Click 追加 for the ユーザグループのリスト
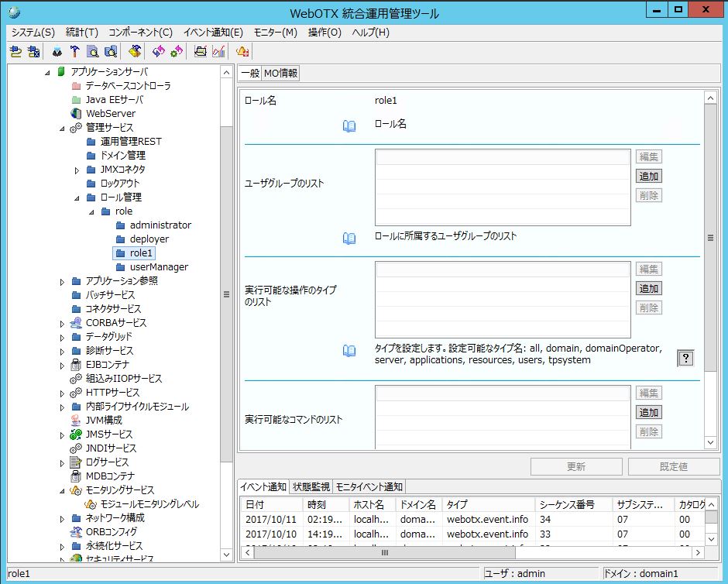This screenshot has width=728, height=584. [x=648, y=176]
